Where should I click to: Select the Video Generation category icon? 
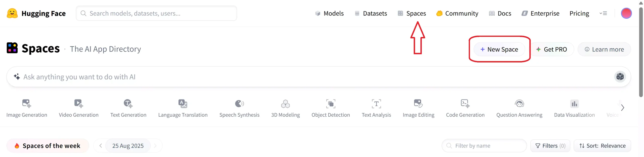point(78,104)
